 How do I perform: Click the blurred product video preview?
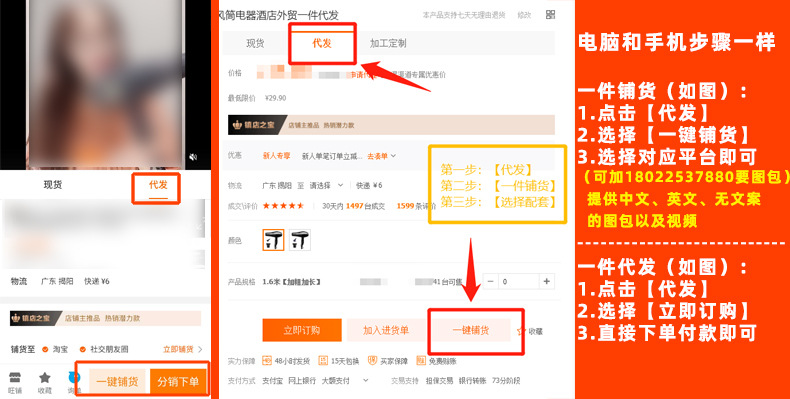coord(105,84)
